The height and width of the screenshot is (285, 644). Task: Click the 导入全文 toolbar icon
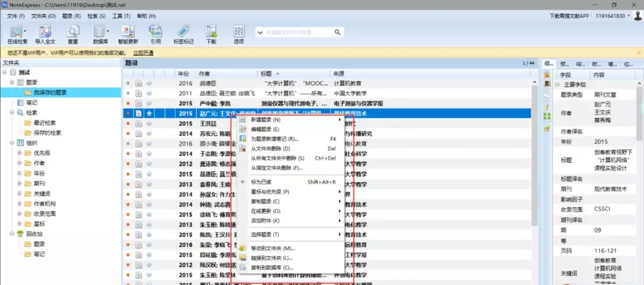pyautogui.click(x=45, y=33)
